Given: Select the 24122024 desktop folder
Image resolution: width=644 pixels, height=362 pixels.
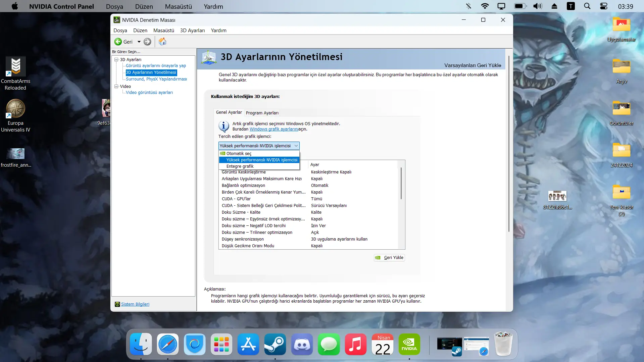Looking at the screenshot, I should pyautogui.click(x=621, y=155).
